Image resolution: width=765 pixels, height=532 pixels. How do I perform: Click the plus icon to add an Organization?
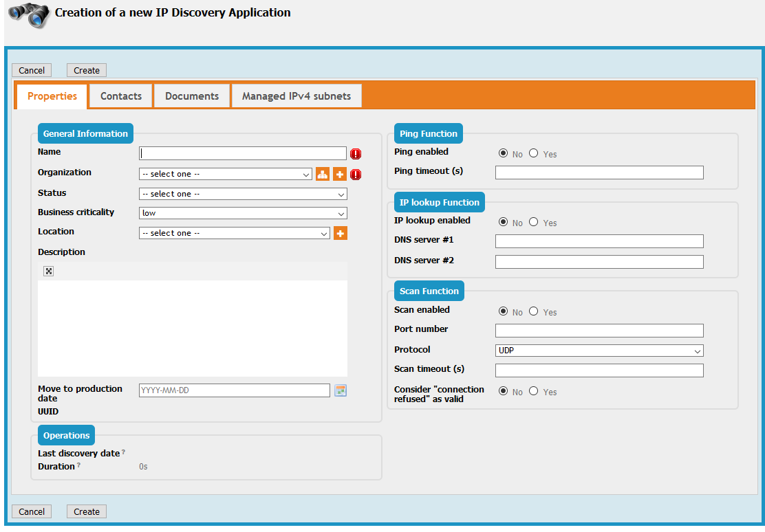(340, 175)
